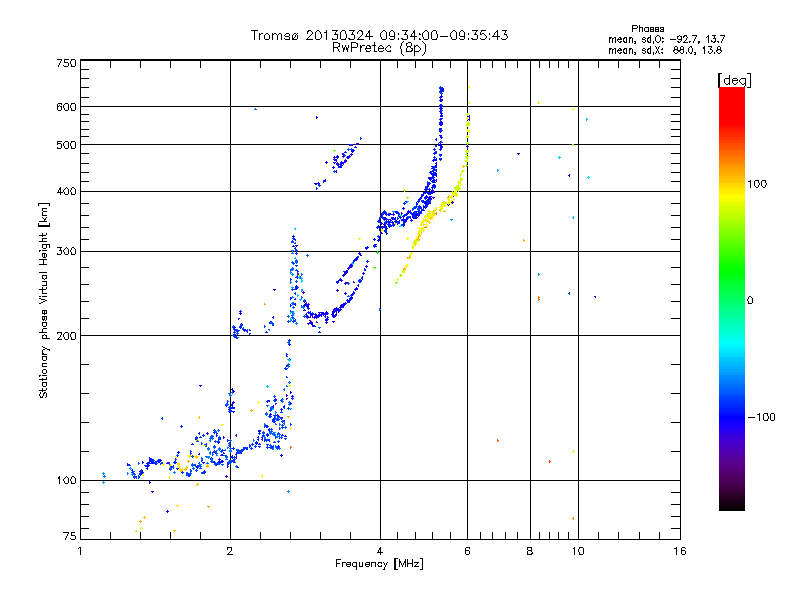Click the "8" frequency tick label
The width and height of the screenshot is (800, 600).
[530, 551]
